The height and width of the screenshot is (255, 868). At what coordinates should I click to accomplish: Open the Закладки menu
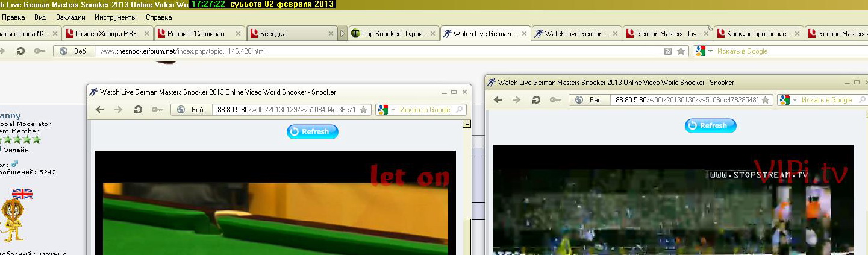tap(70, 17)
